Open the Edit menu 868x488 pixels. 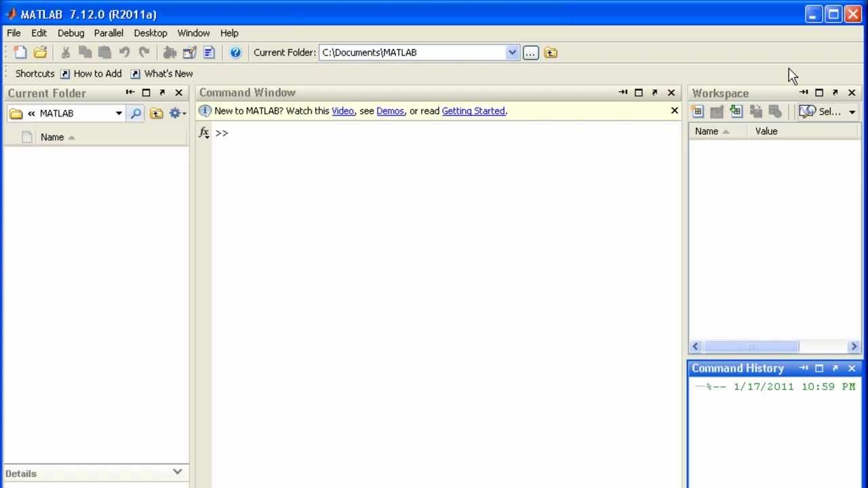[x=39, y=33]
